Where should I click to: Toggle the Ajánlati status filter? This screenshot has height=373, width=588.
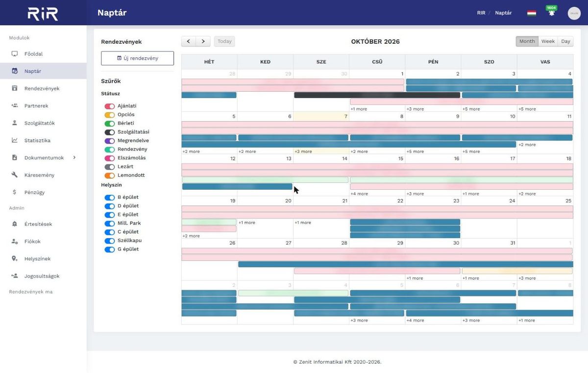point(110,106)
